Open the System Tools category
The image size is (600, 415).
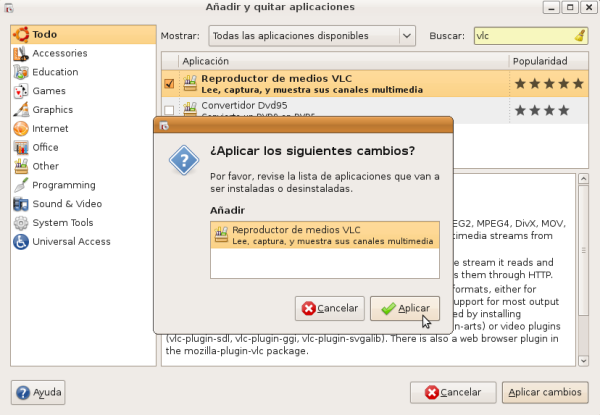(x=62, y=223)
